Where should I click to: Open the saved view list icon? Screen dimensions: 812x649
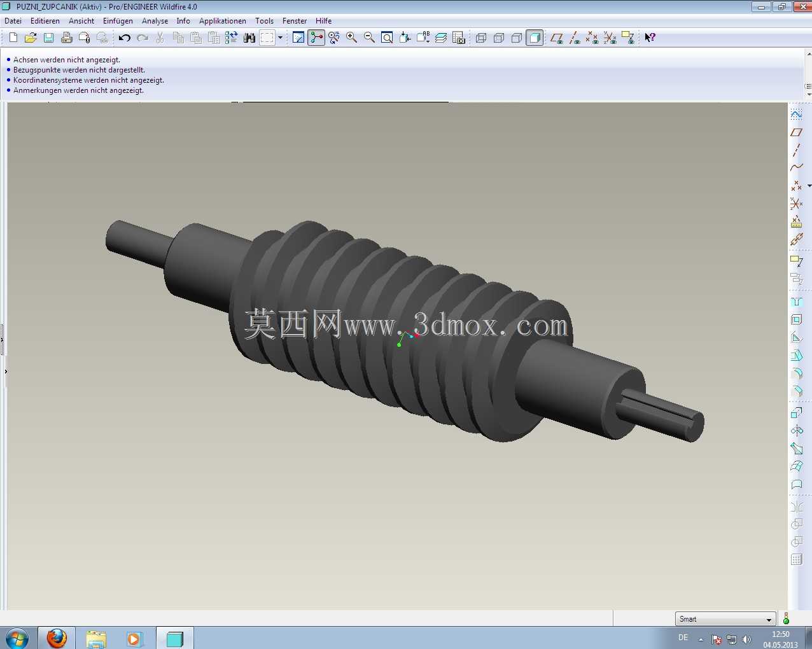[423, 38]
